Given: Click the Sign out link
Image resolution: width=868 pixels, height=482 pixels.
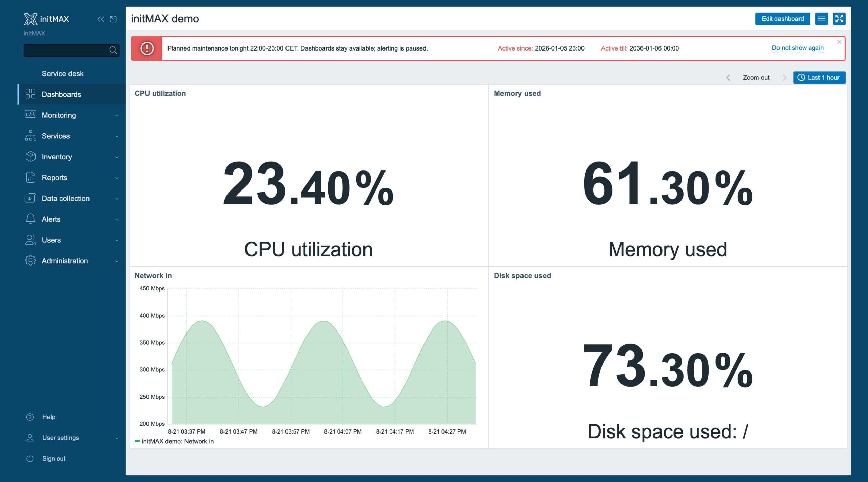Looking at the screenshot, I should [54, 459].
